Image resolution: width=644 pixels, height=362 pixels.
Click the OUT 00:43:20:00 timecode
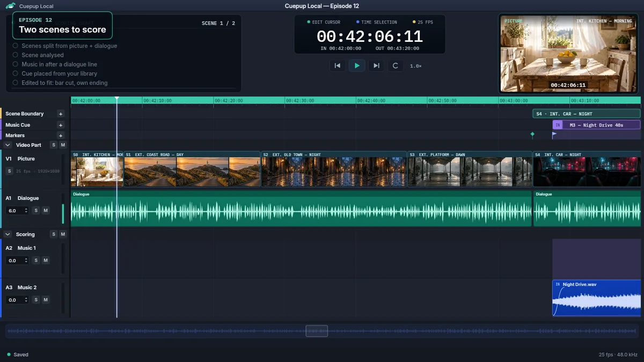398,48
